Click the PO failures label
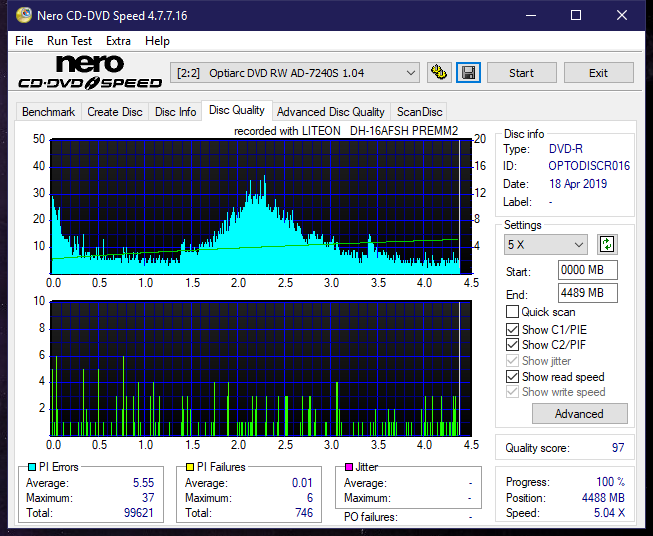 coord(371,517)
